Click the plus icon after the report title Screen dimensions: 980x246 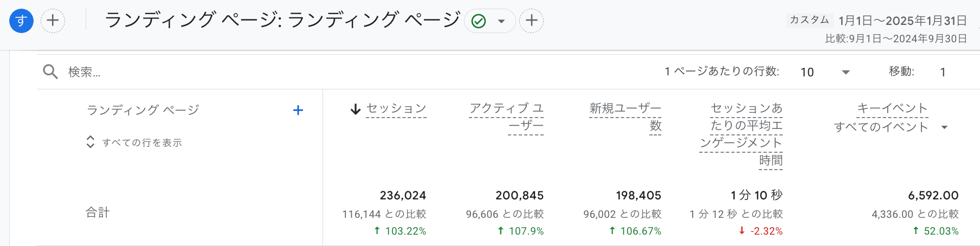coord(532,21)
